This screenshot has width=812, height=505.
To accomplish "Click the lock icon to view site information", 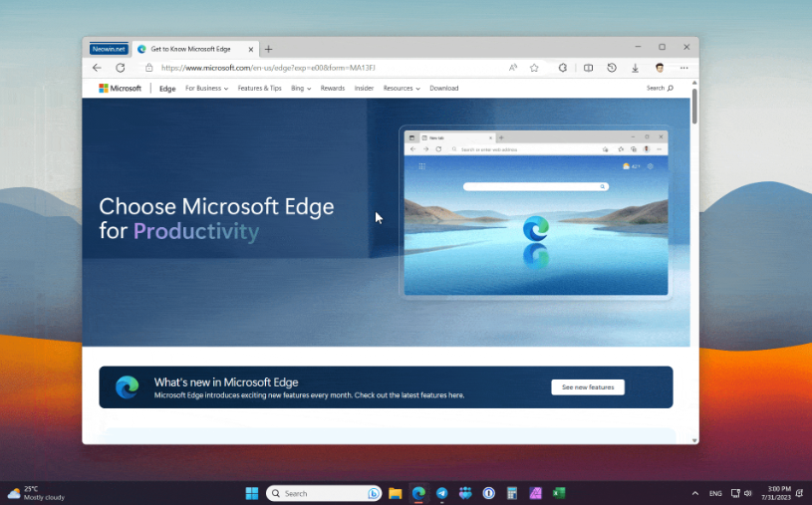I will click(x=149, y=68).
